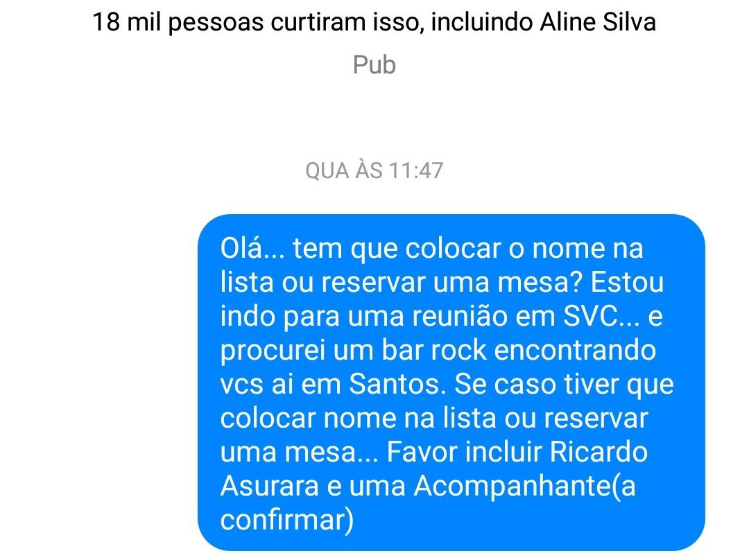Click 'confirmar)' on the bubble's last line
749x560 pixels.
(x=286, y=520)
